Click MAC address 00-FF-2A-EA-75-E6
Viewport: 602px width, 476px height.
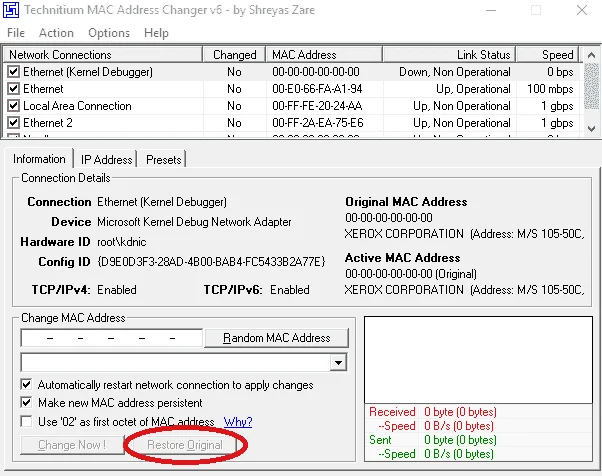318,123
